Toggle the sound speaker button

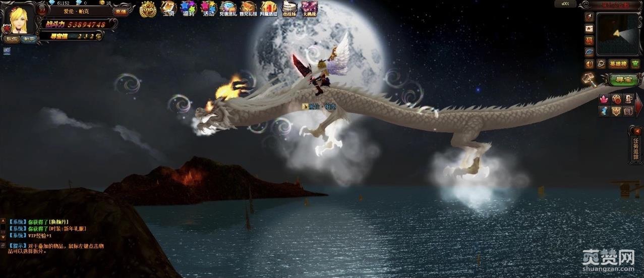click(x=589, y=64)
